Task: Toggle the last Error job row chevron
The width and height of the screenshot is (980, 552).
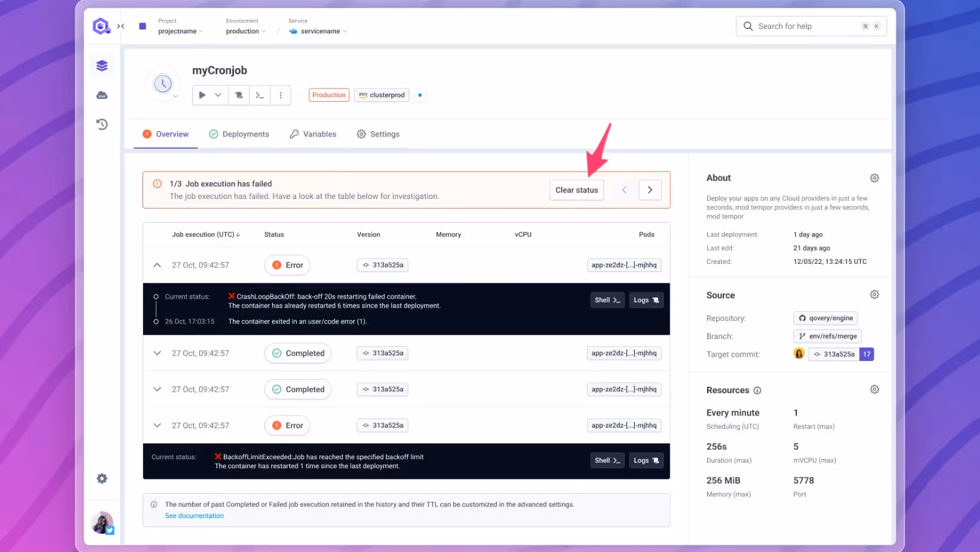Action: (x=157, y=425)
